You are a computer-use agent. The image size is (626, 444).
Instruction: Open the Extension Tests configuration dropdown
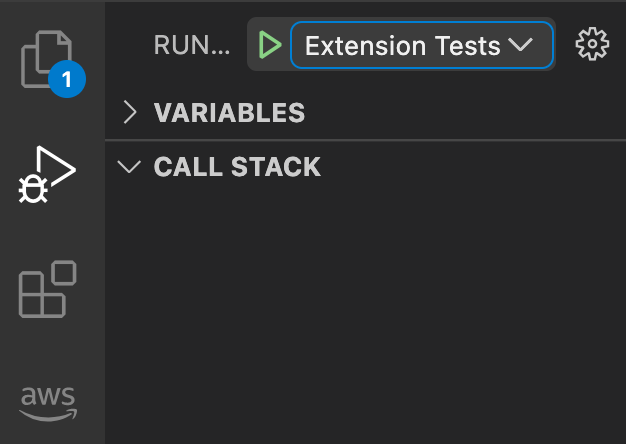coord(422,45)
